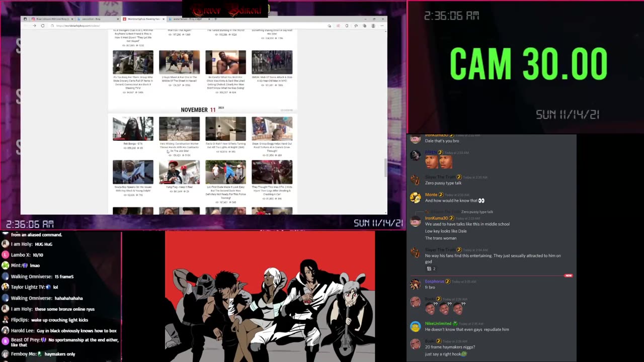Image resolution: width=644 pixels, height=362 pixels.
Task: Click 'I am Holy: HUG HuG' chat line
Action: click(31, 244)
